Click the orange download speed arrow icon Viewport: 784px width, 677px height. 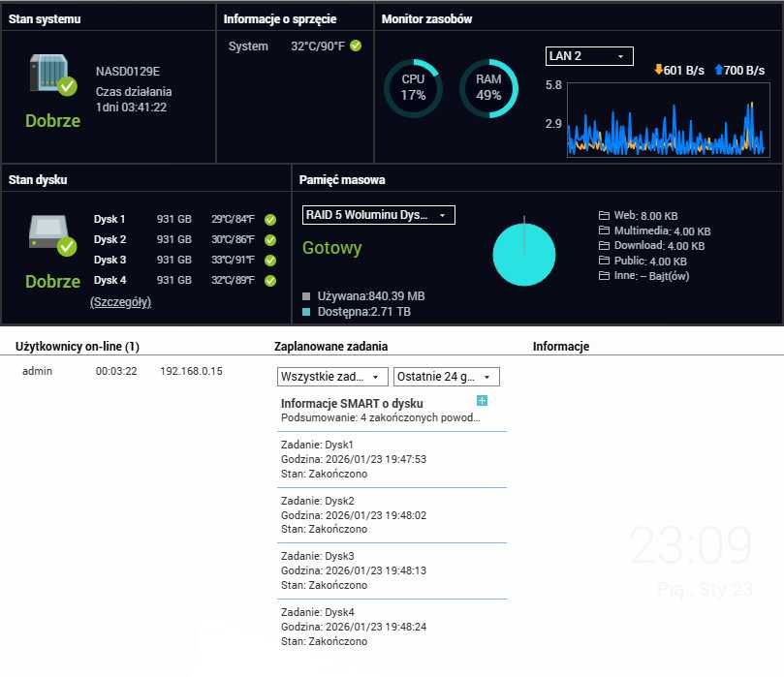coord(658,70)
